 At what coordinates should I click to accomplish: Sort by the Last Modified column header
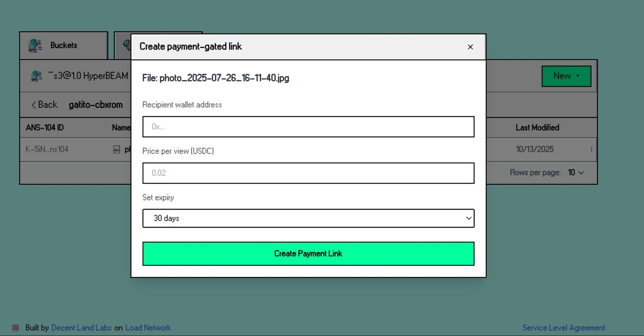point(537,128)
